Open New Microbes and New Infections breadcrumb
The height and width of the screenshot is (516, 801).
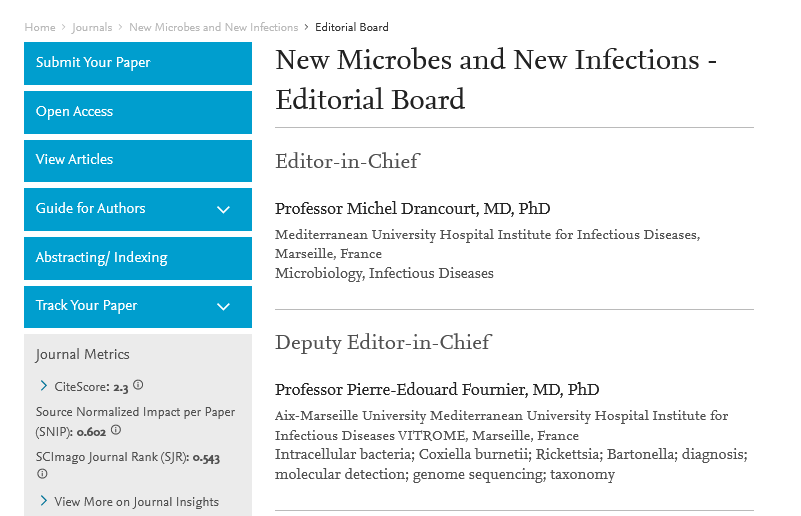click(213, 27)
